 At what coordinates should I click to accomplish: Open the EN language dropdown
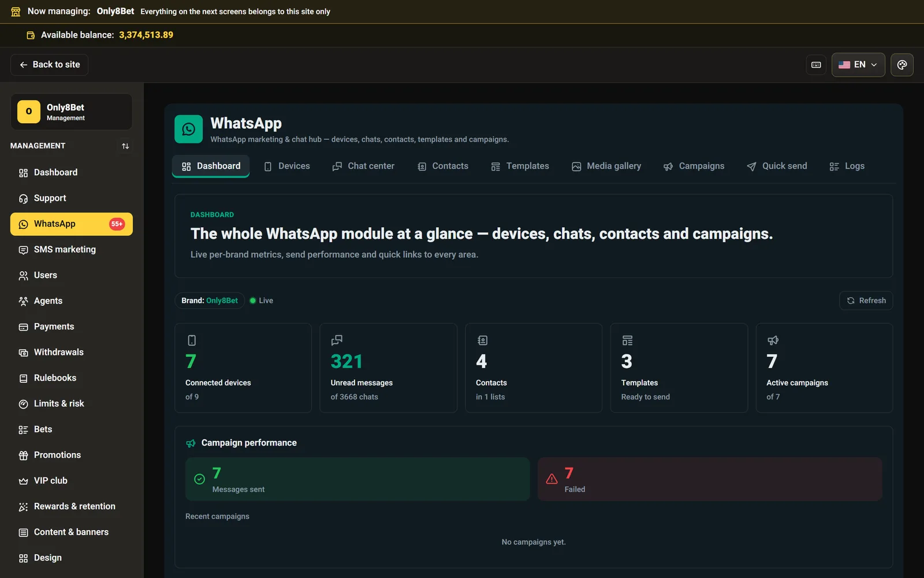pyautogui.click(x=858, y=65)
